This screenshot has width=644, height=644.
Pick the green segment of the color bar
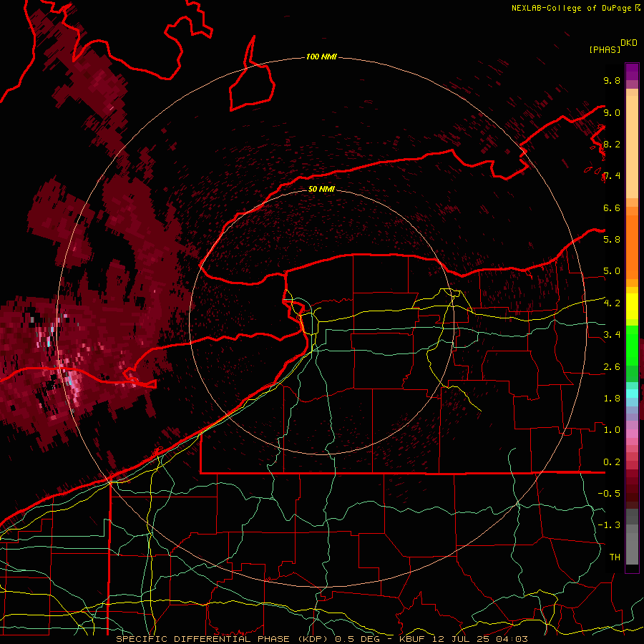632,345
